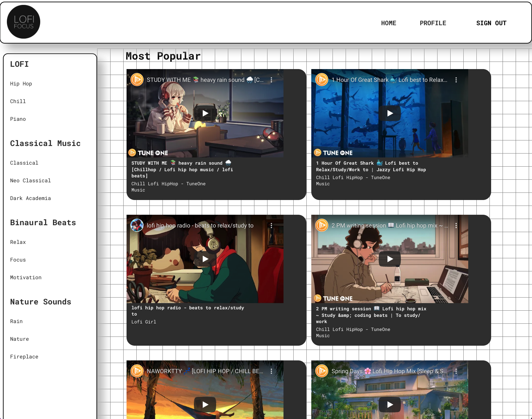Click the TuneOne avatar on the shark thumbnail

(322, 80)
